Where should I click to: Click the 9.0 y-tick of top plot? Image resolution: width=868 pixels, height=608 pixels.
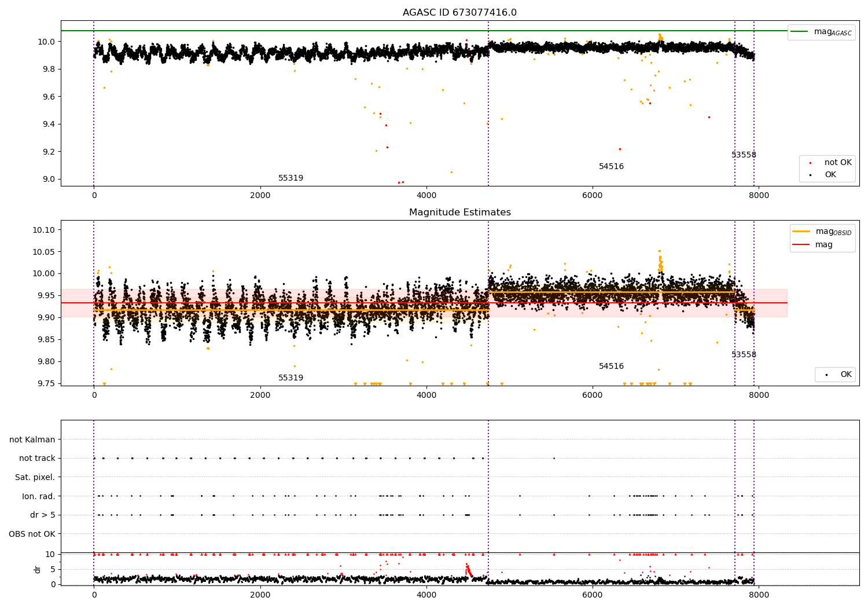tap(49, 180)
